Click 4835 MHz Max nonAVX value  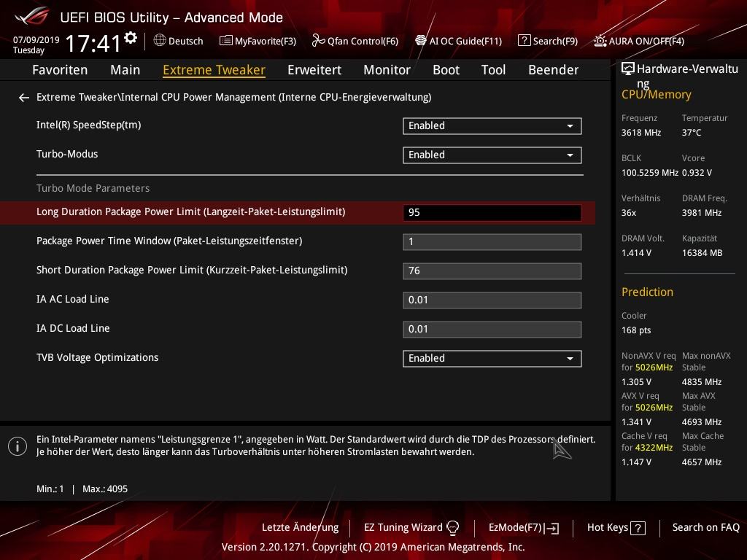click(x=702, y=382)
